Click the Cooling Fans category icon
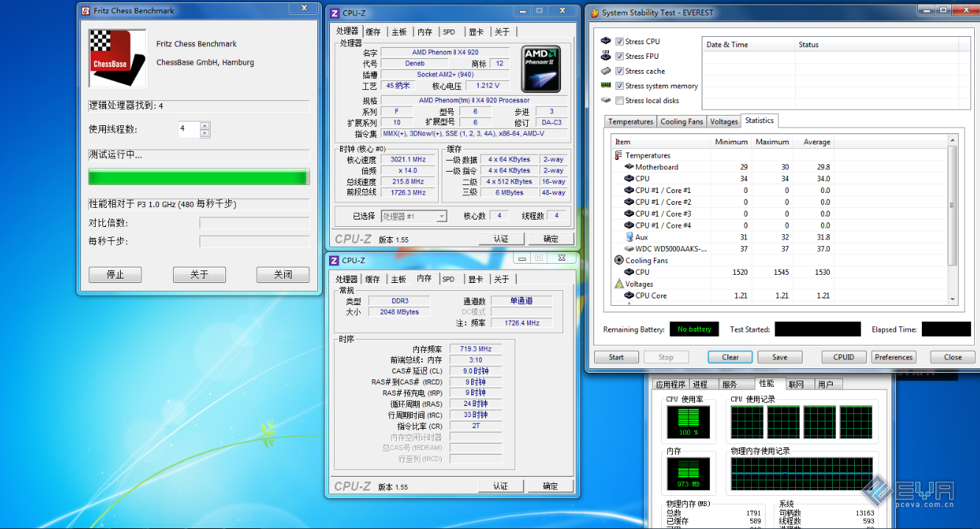 [x=619, y=260]
